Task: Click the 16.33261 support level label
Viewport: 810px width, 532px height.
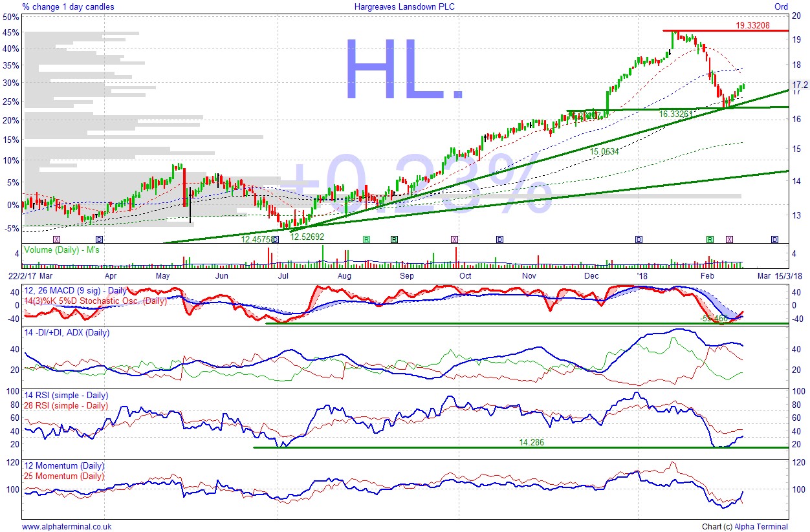Action: pos(676,114)
